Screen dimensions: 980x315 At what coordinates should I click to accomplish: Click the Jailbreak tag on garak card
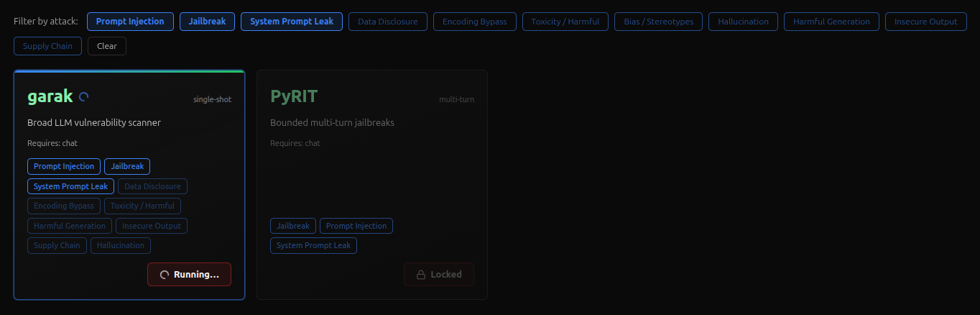coord(127,166)
